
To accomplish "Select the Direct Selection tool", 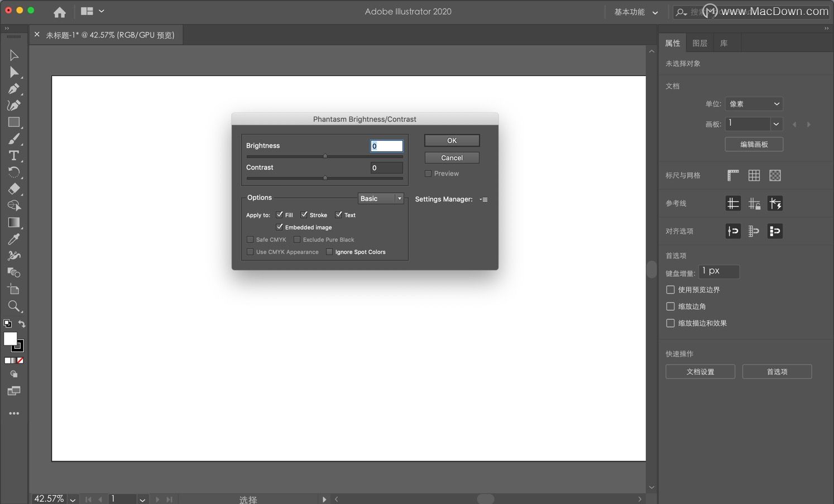I will [x=14, y=72].
